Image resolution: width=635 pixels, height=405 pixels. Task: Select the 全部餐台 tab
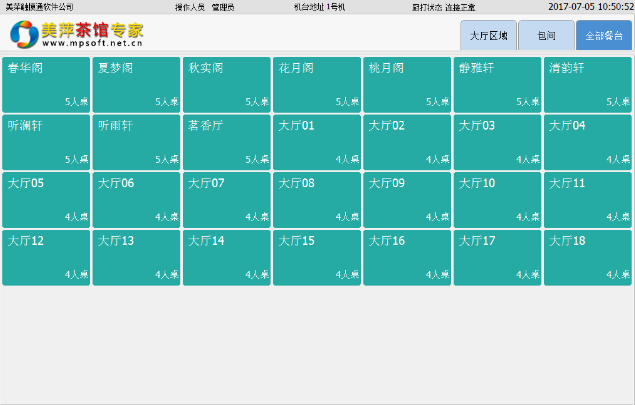(604, 36)
